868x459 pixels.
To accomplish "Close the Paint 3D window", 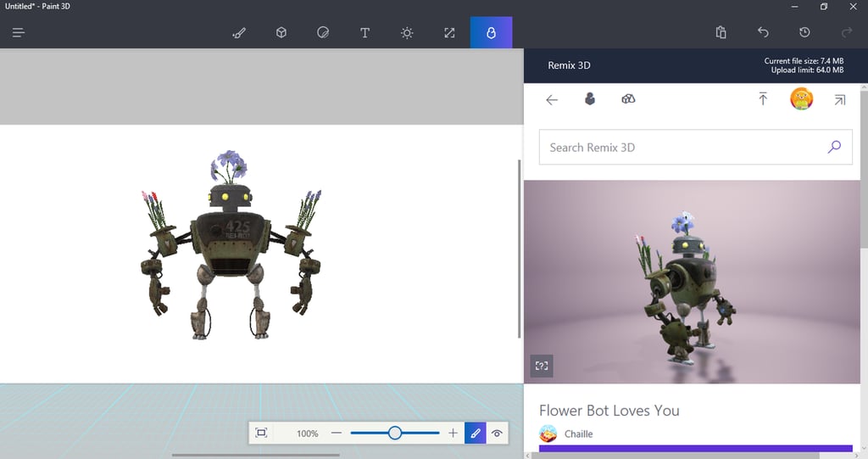I will [x=853, y=7].
